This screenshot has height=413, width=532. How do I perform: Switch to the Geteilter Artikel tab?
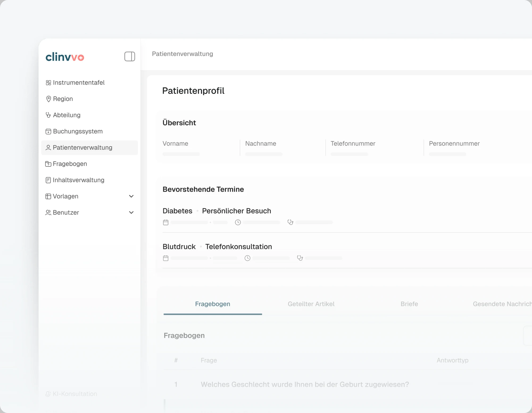[311, 304]
